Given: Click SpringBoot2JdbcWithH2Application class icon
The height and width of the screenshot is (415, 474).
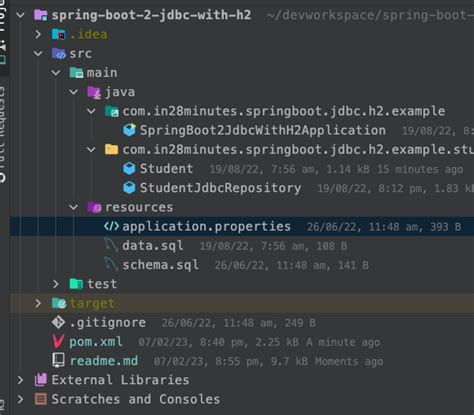Looking at the screenshot, I should click(x=129, y=130).
